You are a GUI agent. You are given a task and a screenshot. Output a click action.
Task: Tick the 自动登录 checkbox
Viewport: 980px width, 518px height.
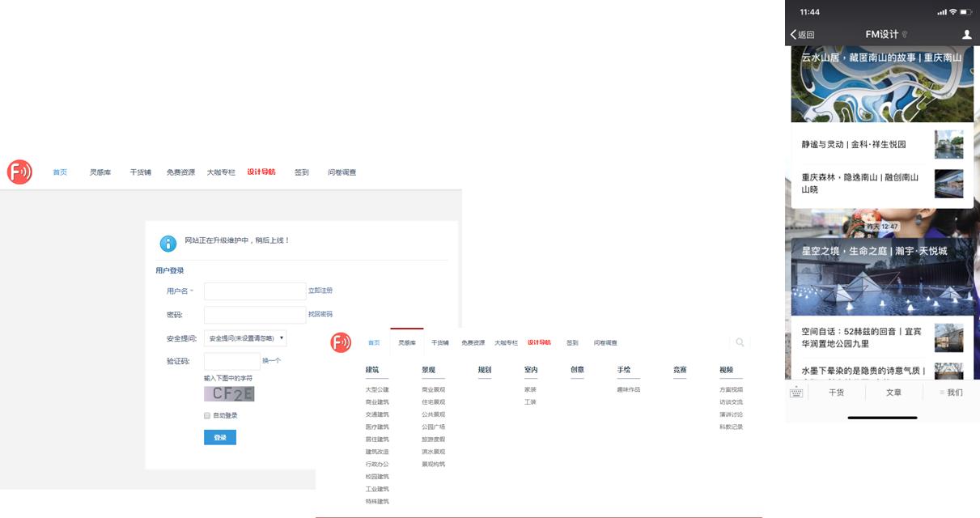(207, 415)
